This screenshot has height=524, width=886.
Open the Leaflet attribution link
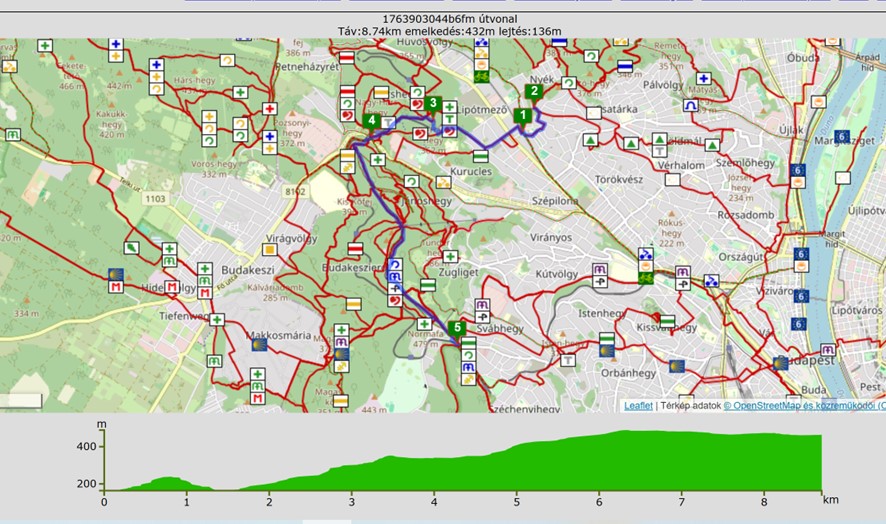coord(638,405)
